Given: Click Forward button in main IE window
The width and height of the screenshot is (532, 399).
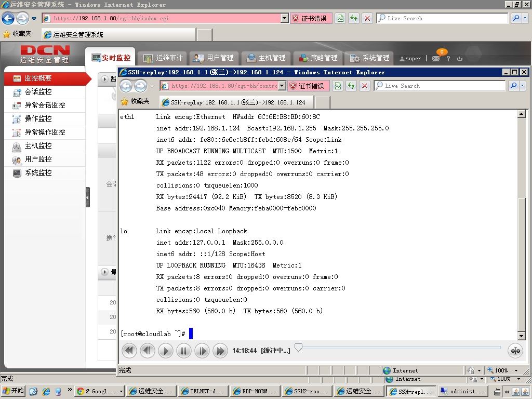Looking at the screenshot, I should 22,18.
